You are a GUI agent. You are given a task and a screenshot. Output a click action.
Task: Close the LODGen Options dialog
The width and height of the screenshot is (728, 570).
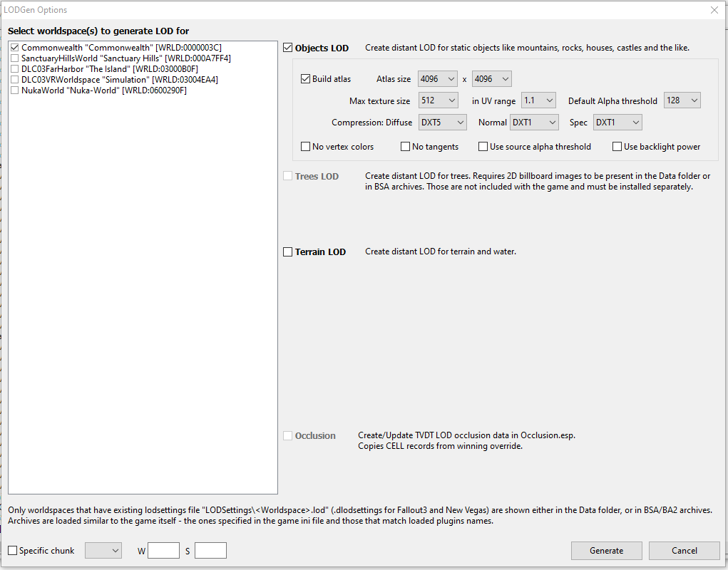click(x=714, y=10)
